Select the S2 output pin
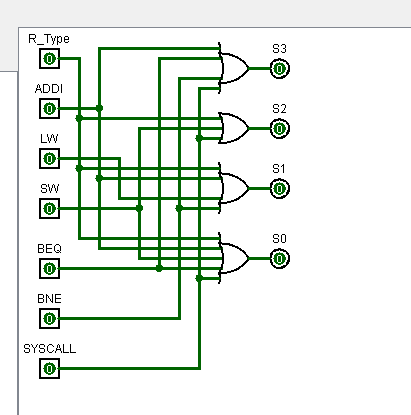The image size is (411, 415). coord(280,129)
